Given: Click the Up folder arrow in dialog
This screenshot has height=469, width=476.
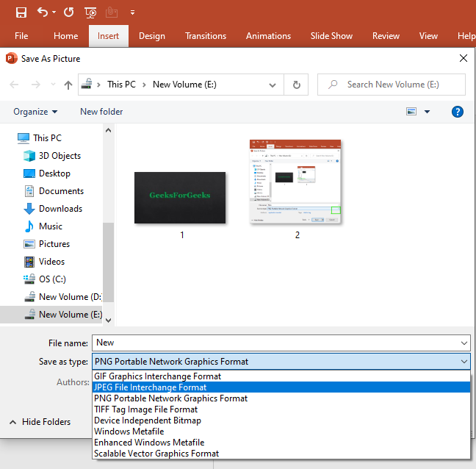Looking at the screenshot, I should (68, 85).
